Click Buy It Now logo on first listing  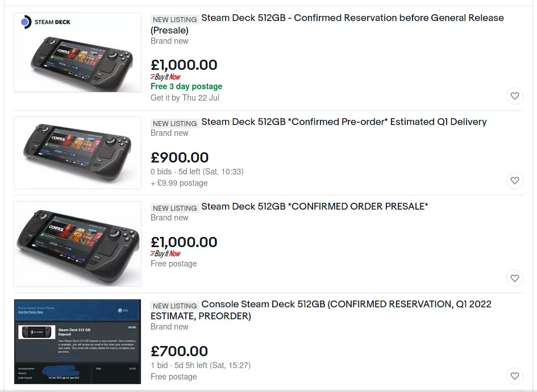[x=165, y=77]
